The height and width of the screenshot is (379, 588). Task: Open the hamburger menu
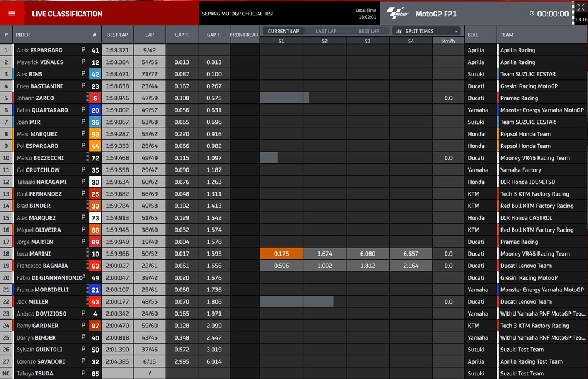12,13
